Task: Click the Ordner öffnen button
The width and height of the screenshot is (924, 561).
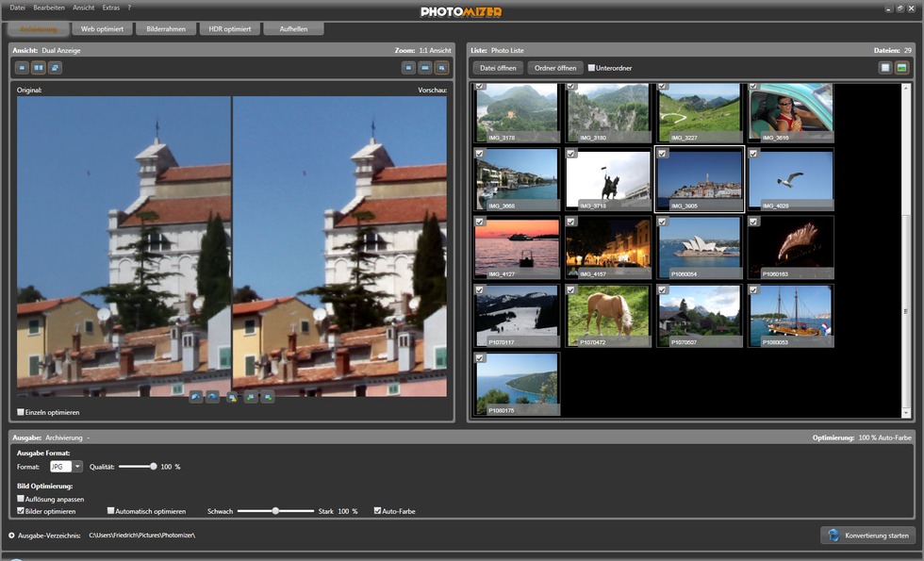Action: (555, 68)
